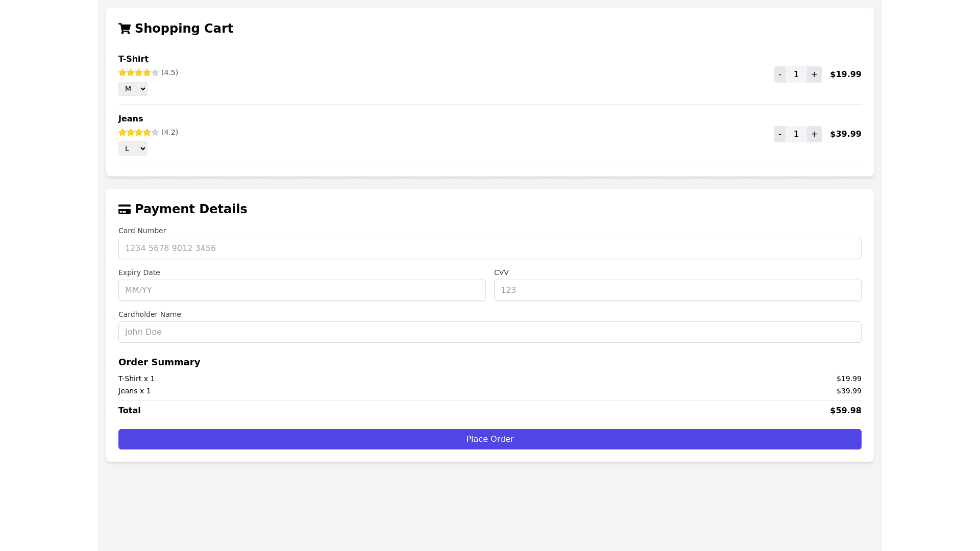Decrease T-Shirt quantity with minus
The height and width of the screenshot is (551, 980).
pyautogui.click(x=779, y=74)
